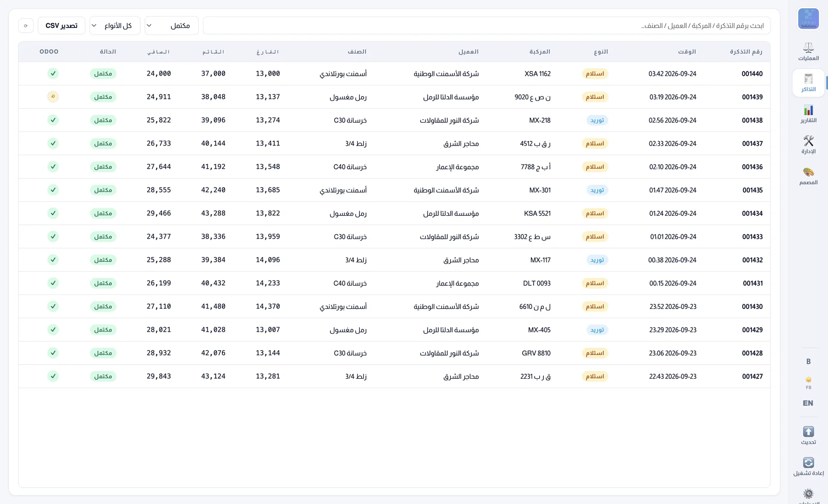This screenshot has height=504, width=828.
Task: Click vehicle plate XSA 1162
Action: point(538,73)
